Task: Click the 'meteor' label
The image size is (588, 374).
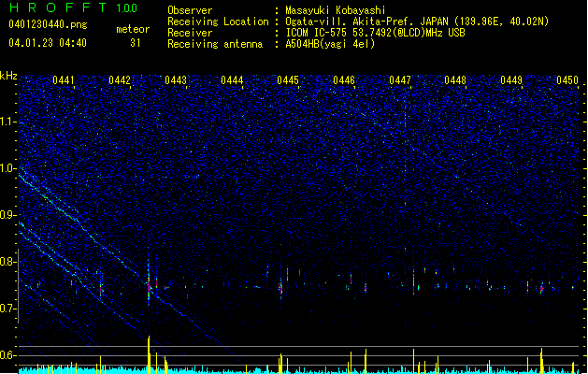Action: click(x=133, y=29)
